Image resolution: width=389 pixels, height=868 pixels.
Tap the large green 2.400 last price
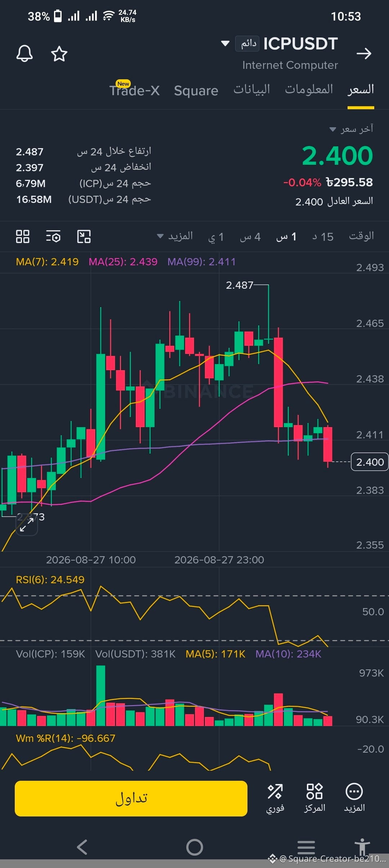[x=337, y=156]
